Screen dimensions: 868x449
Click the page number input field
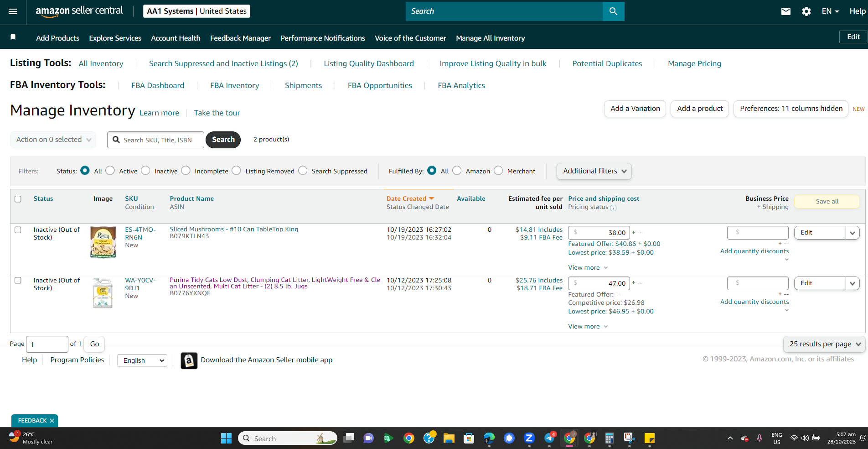click(47, 344)
